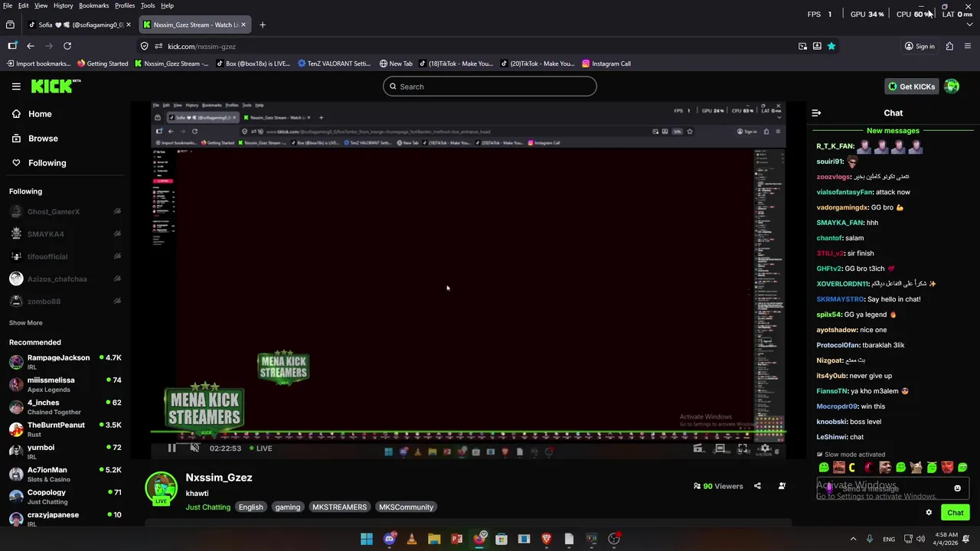The width and height of the screenshot is (980, 551).
Task: Jump to New messages in chat
Action: [x=893, y=131]
